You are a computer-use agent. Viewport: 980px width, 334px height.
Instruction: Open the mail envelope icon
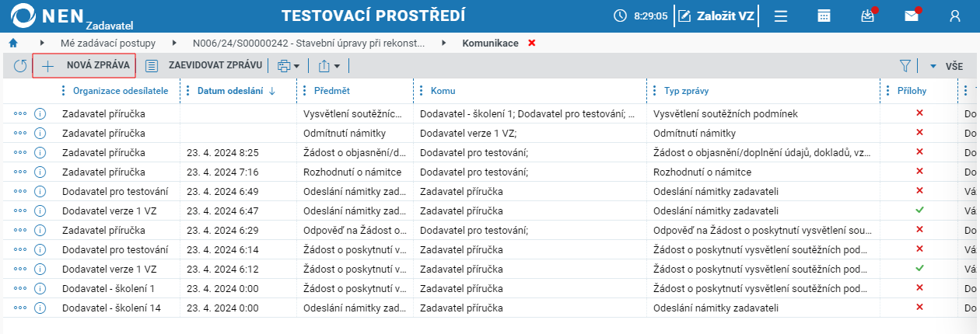click(x=912, y=16)
